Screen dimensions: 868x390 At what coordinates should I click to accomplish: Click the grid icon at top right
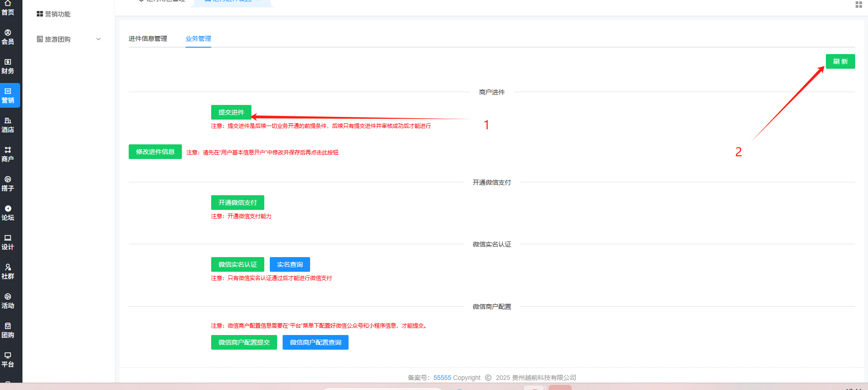[858, 5]
